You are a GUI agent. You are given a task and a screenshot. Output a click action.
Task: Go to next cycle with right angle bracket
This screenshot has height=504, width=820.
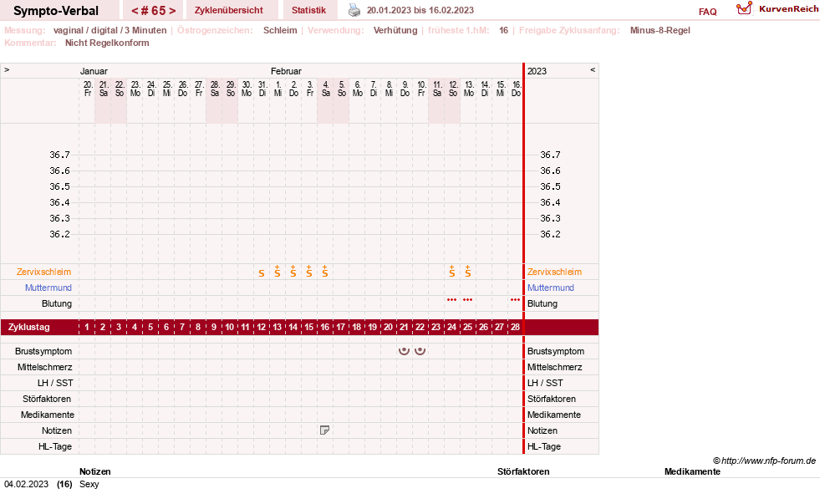coord(172,11)
